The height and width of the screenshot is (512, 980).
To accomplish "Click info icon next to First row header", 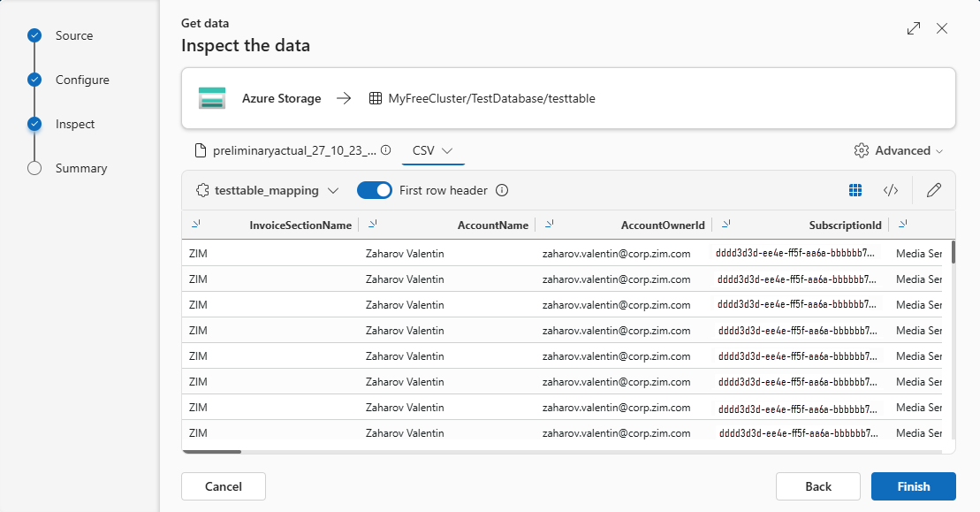I will [x=502, y=190].
